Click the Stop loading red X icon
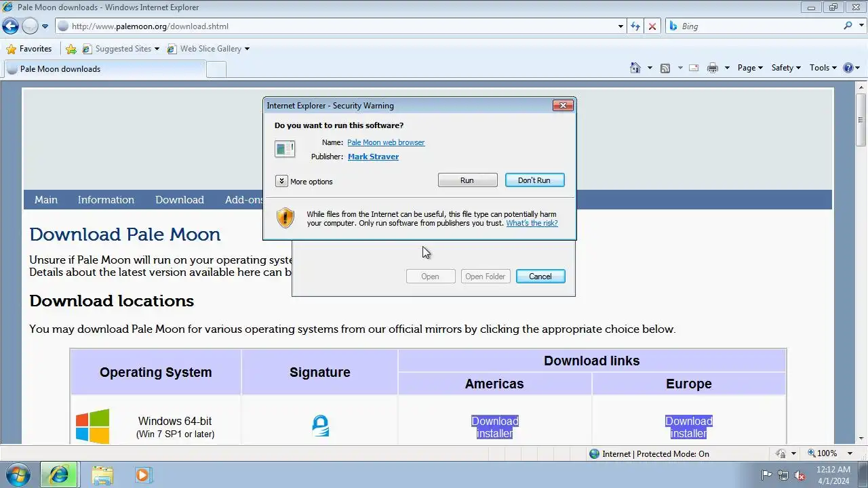The height and width of the screenshot is (488, 868). (652, 26)
